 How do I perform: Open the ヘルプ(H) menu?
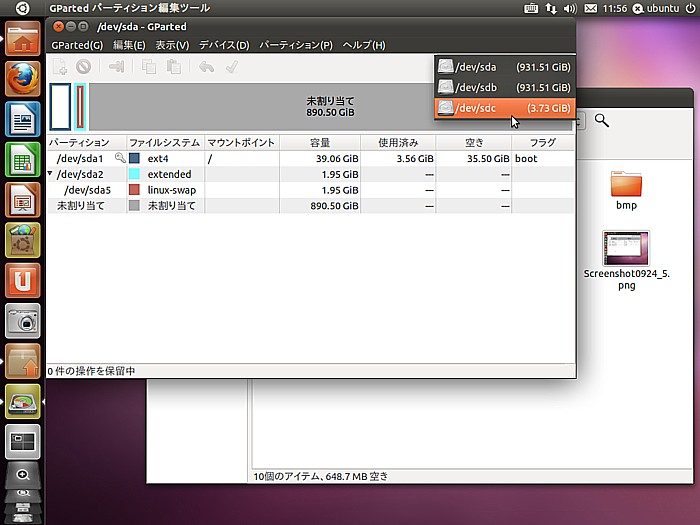pyautogui.click(x=364, y=45)
